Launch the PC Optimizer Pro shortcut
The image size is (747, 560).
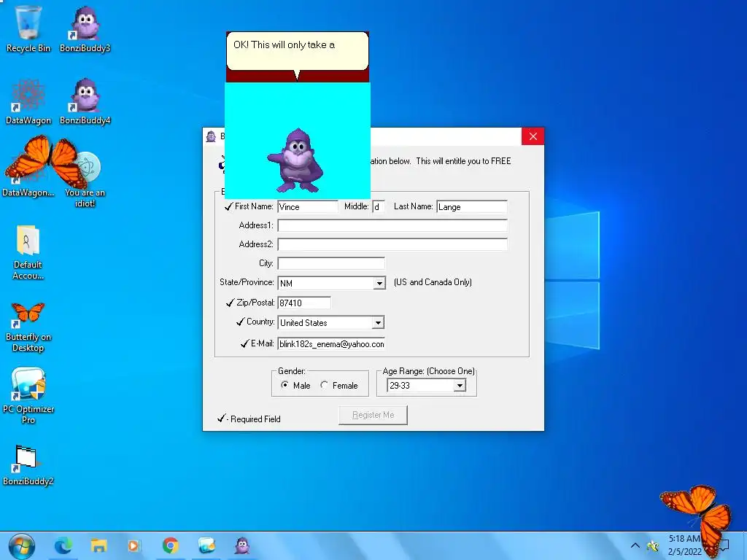coord(28,395)
